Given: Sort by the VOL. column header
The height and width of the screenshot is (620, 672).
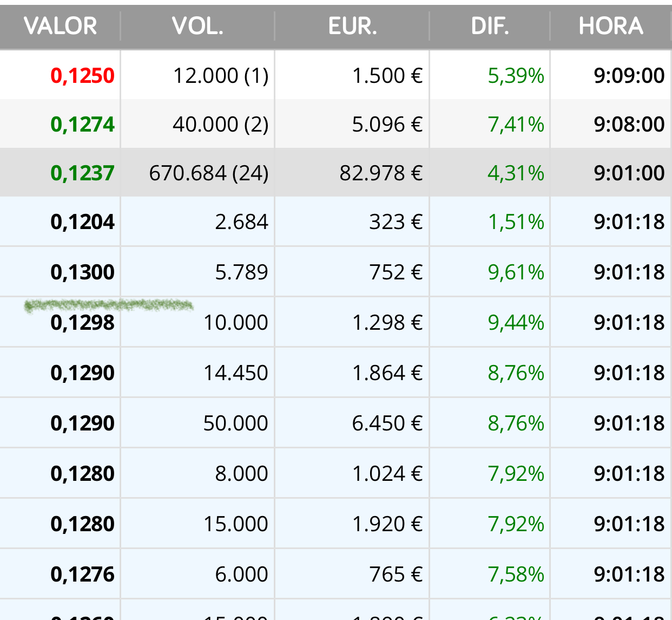Looking at the screenshot, I should click(x=197, y=26).
